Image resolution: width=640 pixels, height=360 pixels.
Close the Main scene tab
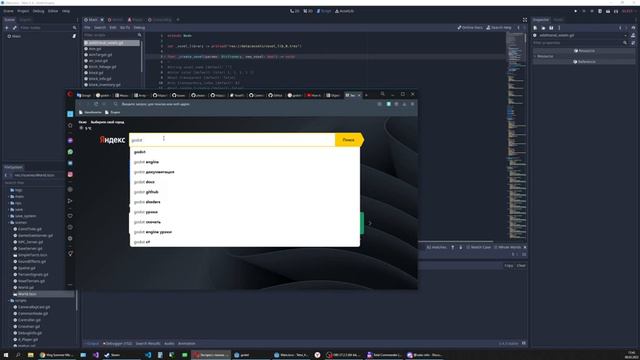102,20
